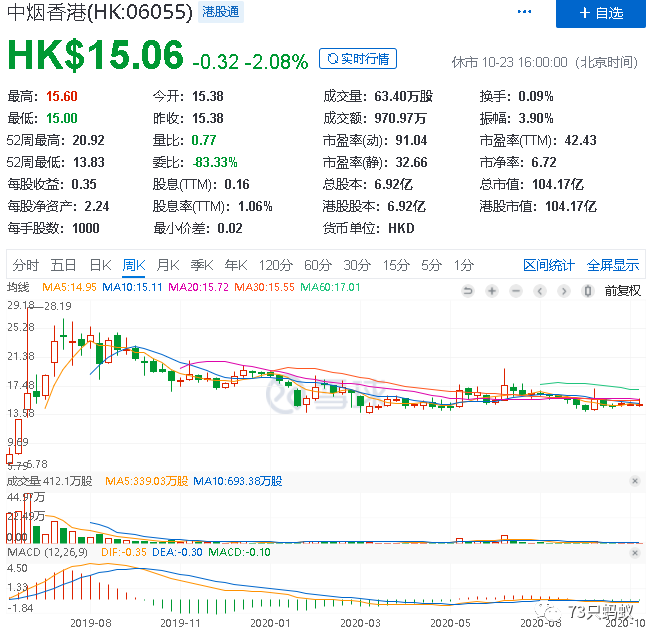654x641 pixels.
Task: Zoom in the chart with plus icon
Action: point(492,291)
